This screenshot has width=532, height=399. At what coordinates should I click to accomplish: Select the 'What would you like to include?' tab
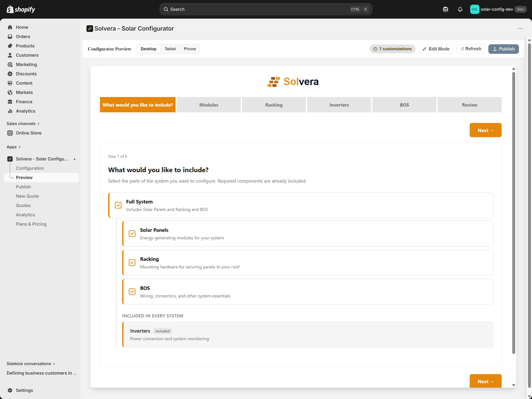pyautogui.click(x=138, y=105)
